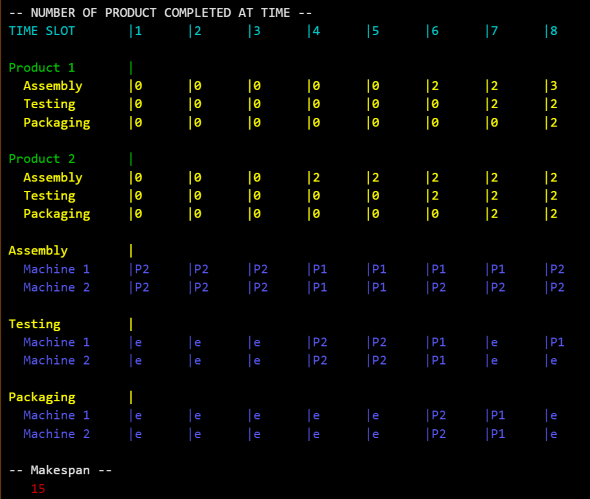Click time slot header number 6
Viewport: 590px width, 499px height.
pyautogui.click(x=435, y=31)
